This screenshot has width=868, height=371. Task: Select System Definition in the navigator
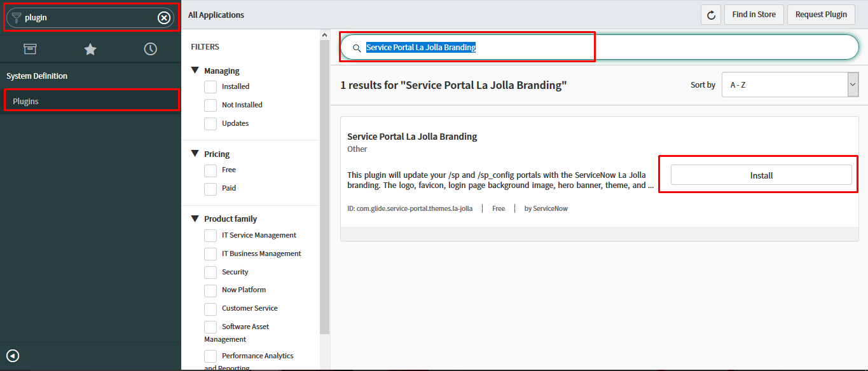tap(37, 76)
